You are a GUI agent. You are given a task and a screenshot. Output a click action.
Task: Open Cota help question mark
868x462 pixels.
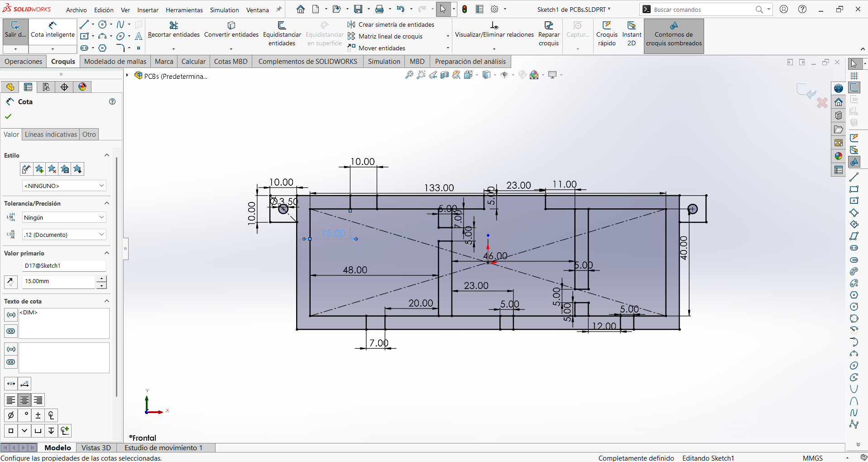(112, 101)
